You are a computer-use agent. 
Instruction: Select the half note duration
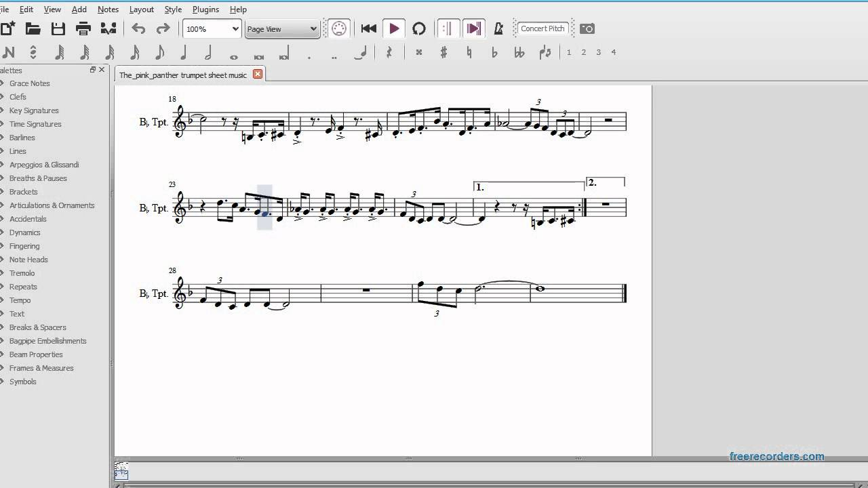[x=208, y=52]
